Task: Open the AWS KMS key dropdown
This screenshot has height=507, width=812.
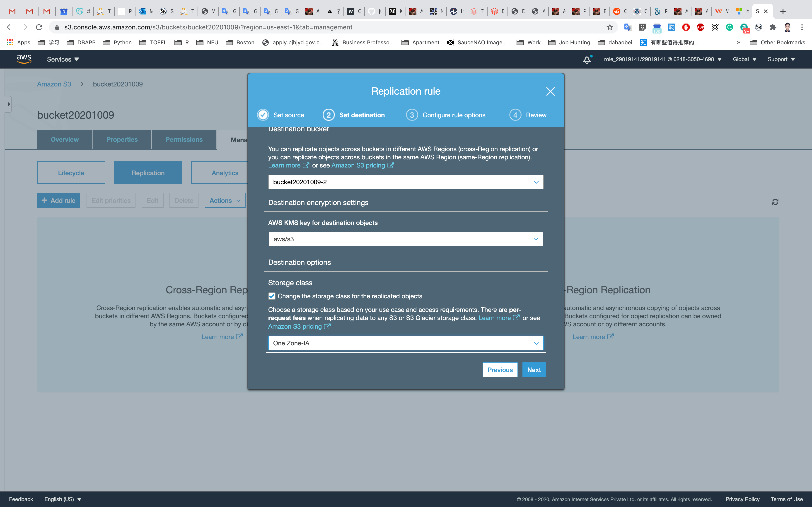Action: (405, 239)
